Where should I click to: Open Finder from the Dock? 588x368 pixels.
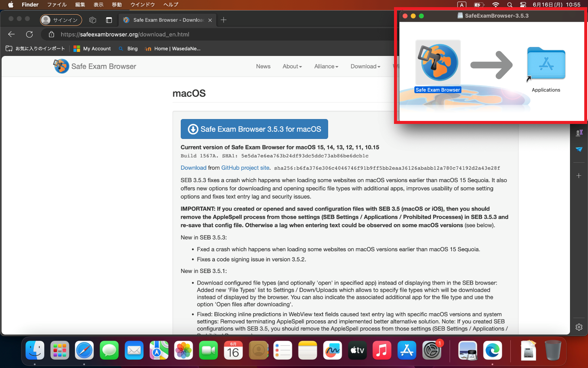pyautogui.click(x=35, y=351)
